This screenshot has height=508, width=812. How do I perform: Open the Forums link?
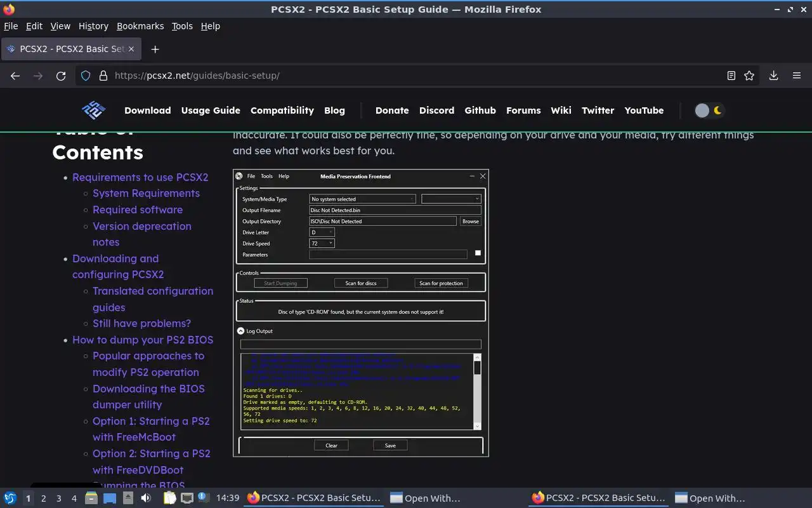pos(523,110)
